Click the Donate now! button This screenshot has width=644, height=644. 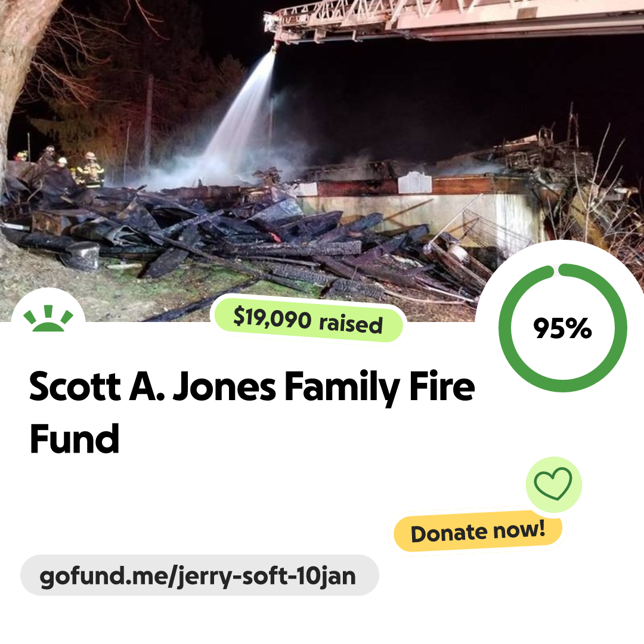(x=477, y=531)
